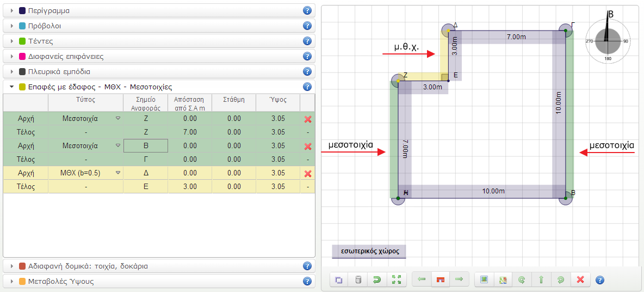Click the εσωτερικός χώρος button
Screen dimensions: 644x292
coord(369,251)
